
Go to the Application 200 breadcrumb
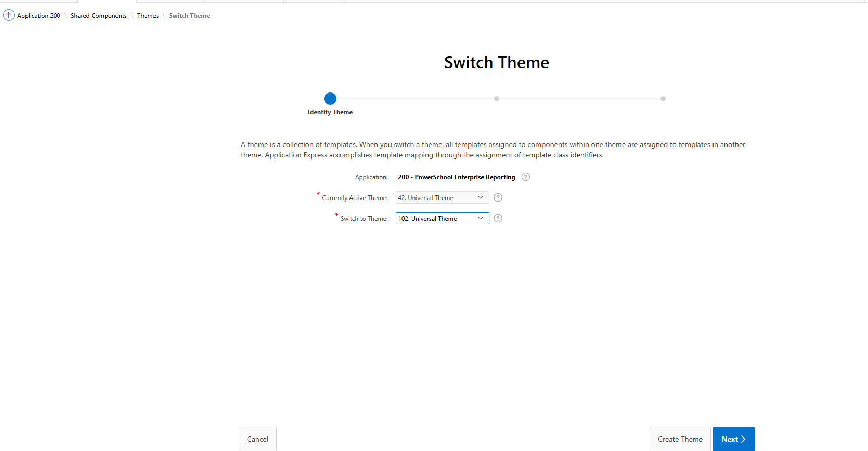[x=38, y=16]
